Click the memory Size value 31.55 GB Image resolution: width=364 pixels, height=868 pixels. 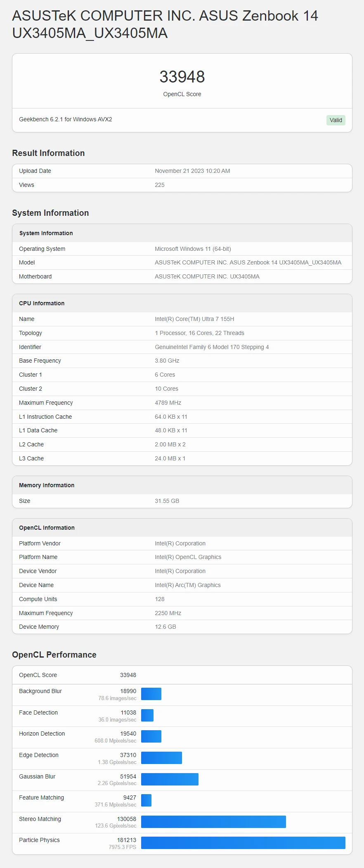pos(167,501)
